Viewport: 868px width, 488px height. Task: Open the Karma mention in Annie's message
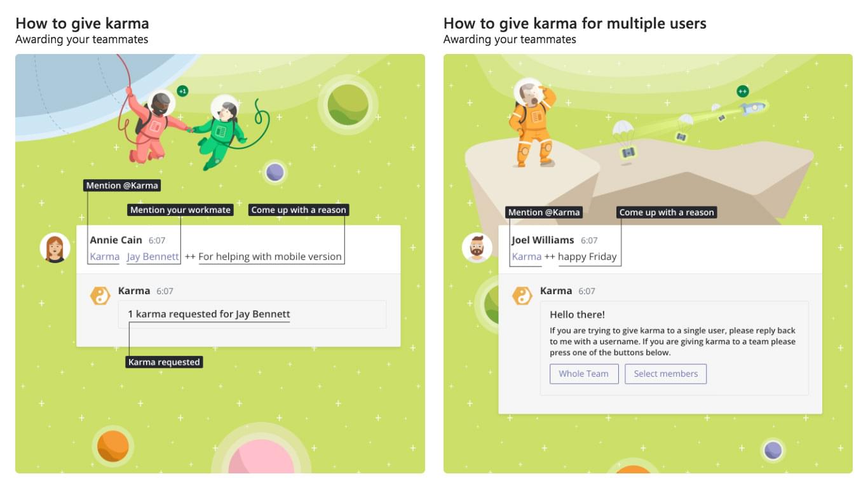click(105, 257)
